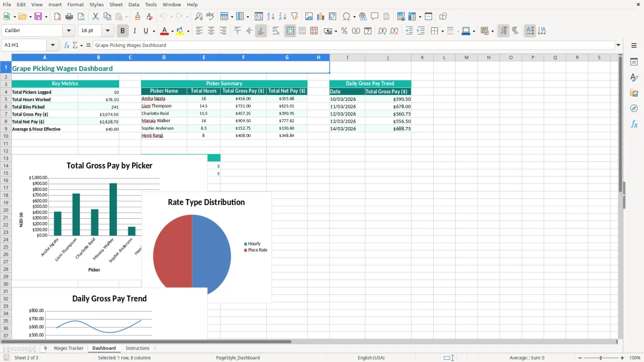
Task: Open the Font Name dropdown list
Action: click(x=69, y=31)
